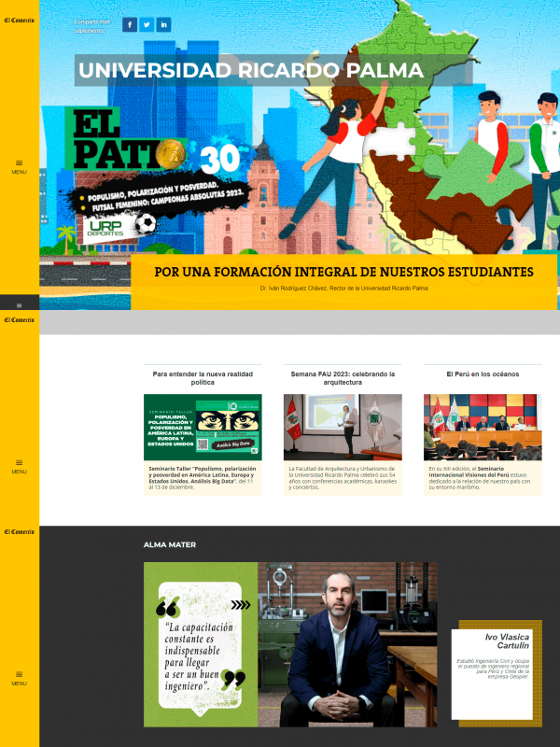Share the supplement on Twitter
The height and width of the screenshot is (747, 560).
(x=147, y=25)
